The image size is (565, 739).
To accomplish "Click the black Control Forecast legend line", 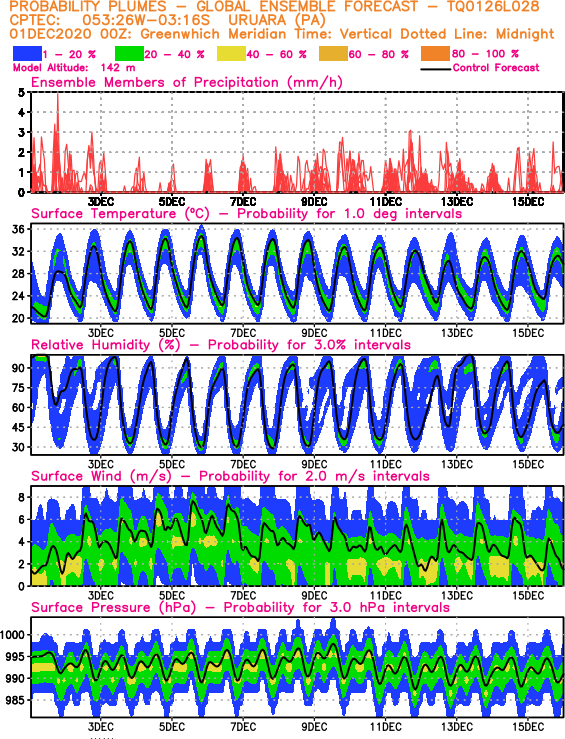I will pyautogui.click(x=435, y=70).
